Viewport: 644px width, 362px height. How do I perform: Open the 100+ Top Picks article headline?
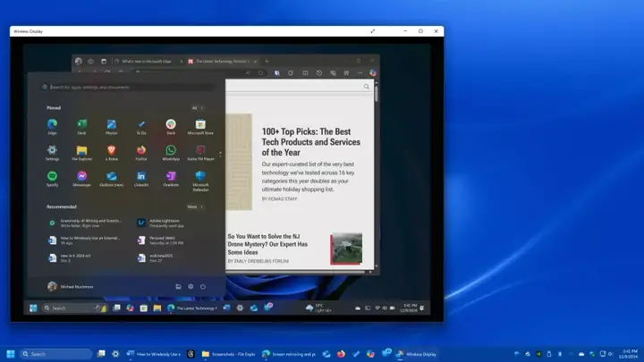click(x=311, y=142)
